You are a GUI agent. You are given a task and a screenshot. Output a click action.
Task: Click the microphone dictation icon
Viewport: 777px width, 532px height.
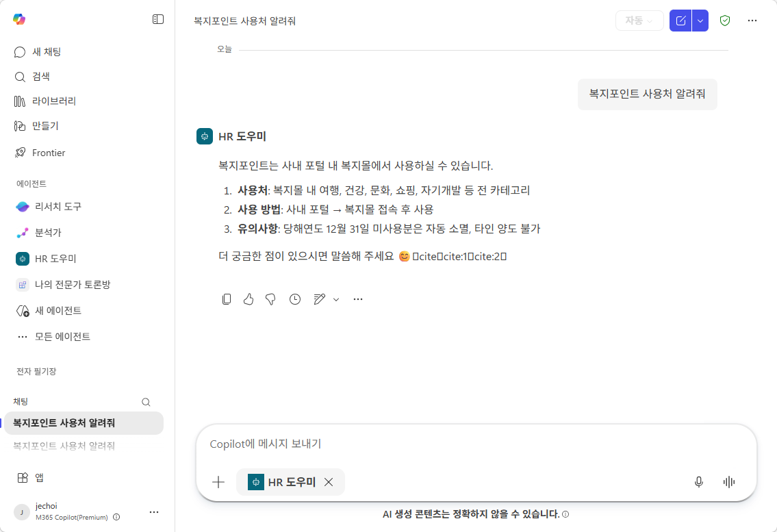pyautogui.click(x=699, y=482)
